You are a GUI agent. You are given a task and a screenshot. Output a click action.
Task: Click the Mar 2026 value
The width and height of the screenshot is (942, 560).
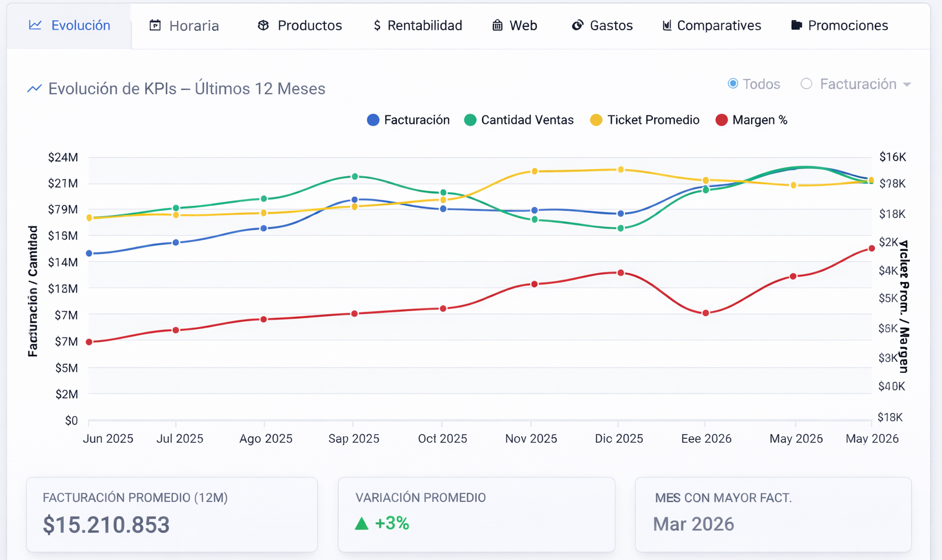[x=694, y=524]
